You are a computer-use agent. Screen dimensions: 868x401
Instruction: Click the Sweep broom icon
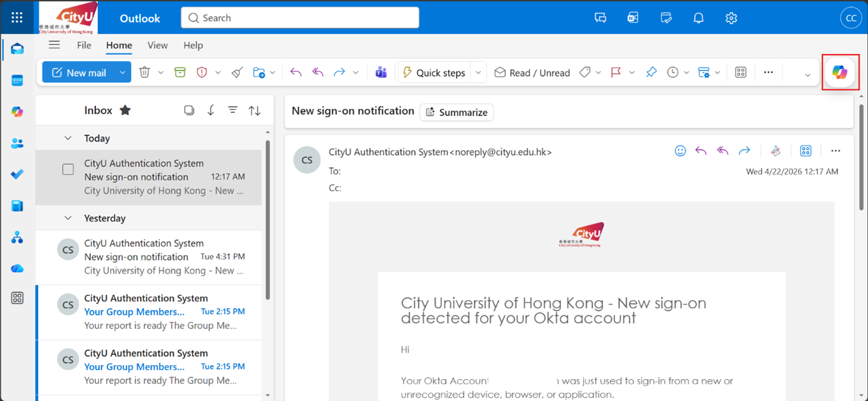tap(237, 73)
